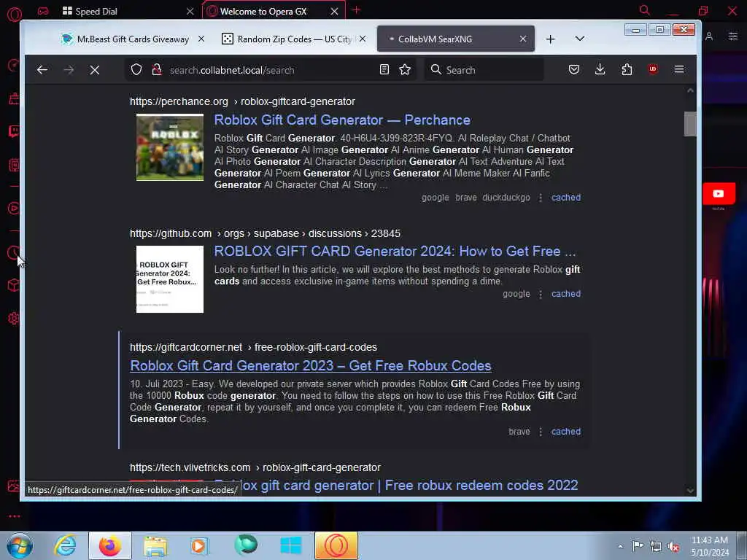
Task: Open Pocket save icon in Firefox toolbar
Action: 574,69
